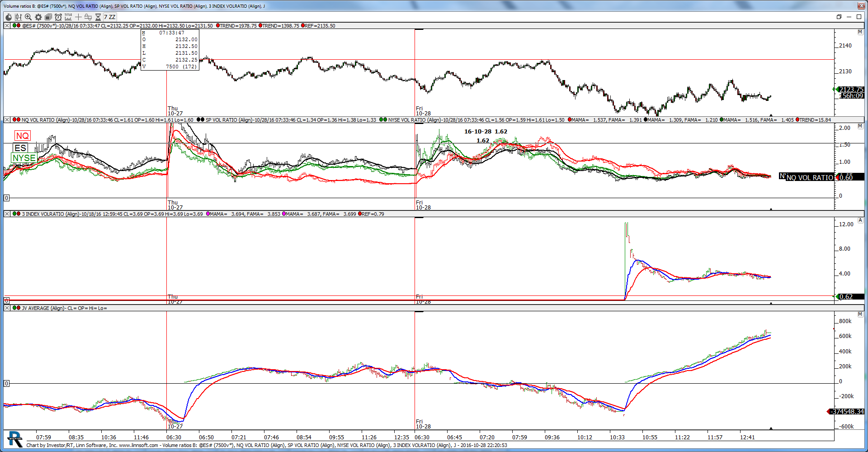Click the 12.00 scale label in 3 INDEX pane
Viewport: 868px width, 452px height.
[x=846, y=224]
